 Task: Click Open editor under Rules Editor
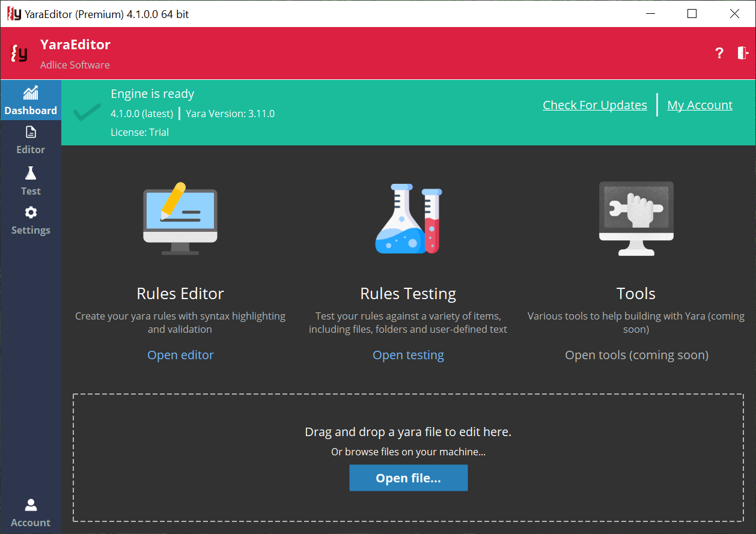pos(180,354)
